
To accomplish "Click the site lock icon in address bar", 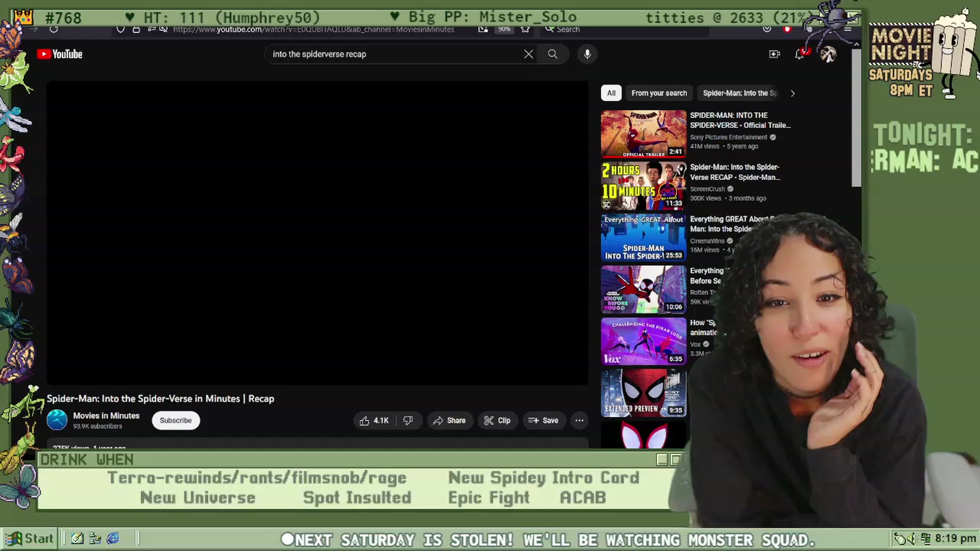I will tap(136, 29).
